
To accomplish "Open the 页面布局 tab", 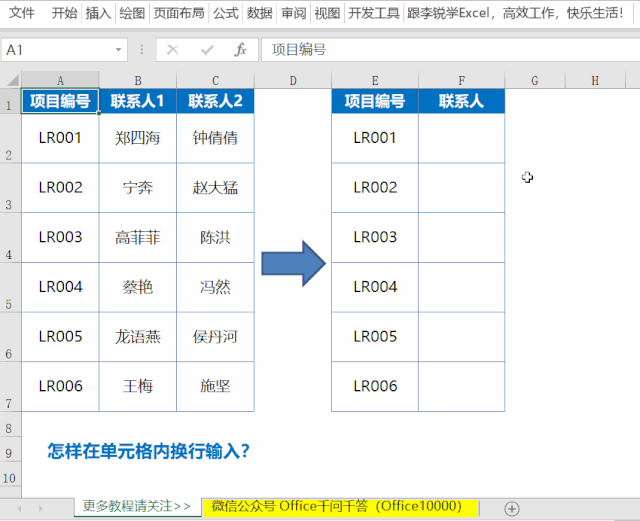I will (x=179, y=13).
